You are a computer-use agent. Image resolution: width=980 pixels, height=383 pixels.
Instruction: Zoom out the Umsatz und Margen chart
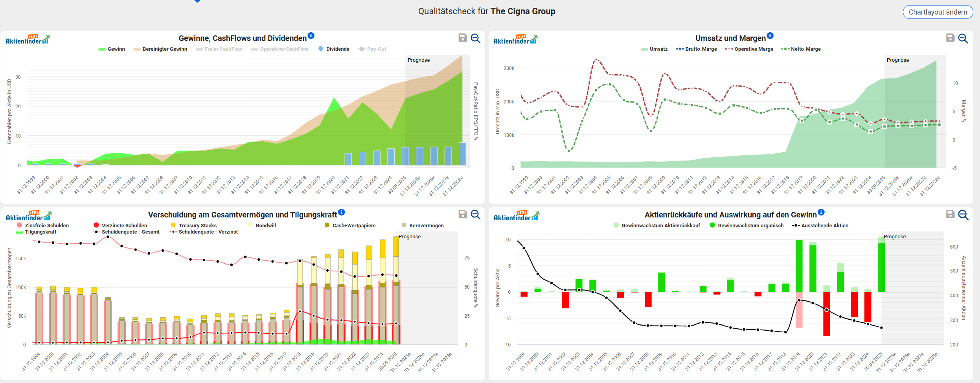(x=963, y=38)
